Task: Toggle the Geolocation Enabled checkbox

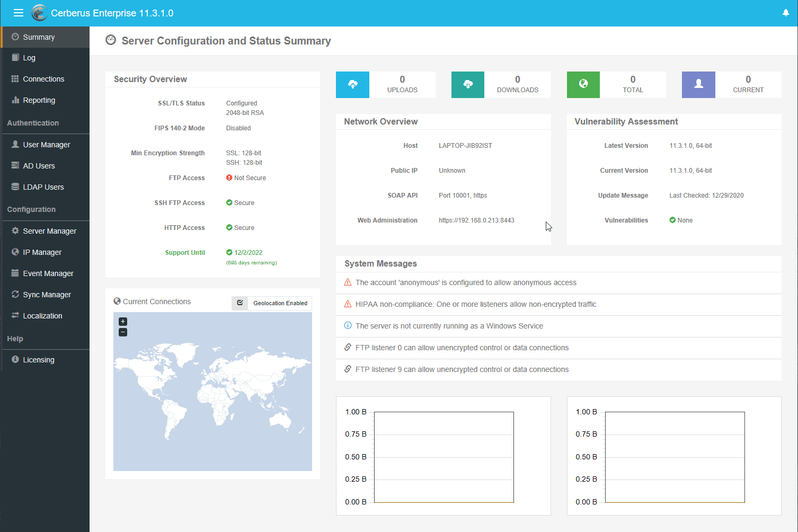Action: click(x=240, y=303)
